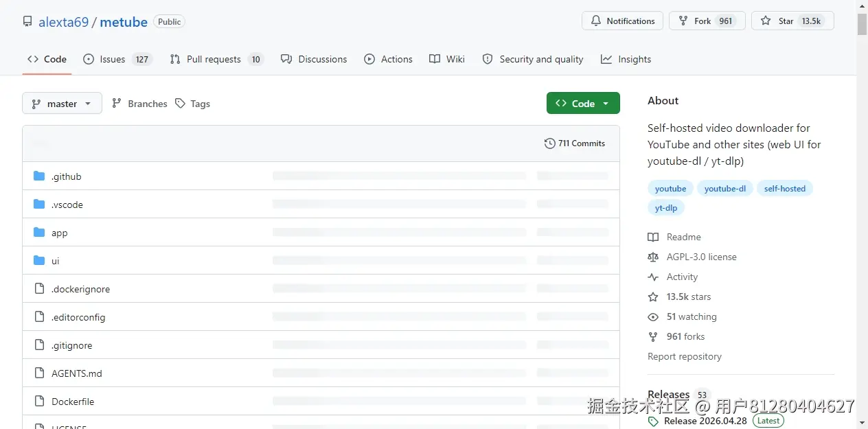Open the Activity link in About
The width and height of the screenshot is (868, 429).
[682, 277]
